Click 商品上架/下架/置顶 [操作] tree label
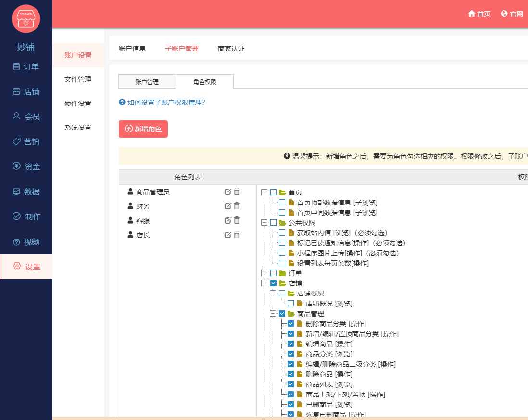Viewport: 528px width, 420px height. 345,395
